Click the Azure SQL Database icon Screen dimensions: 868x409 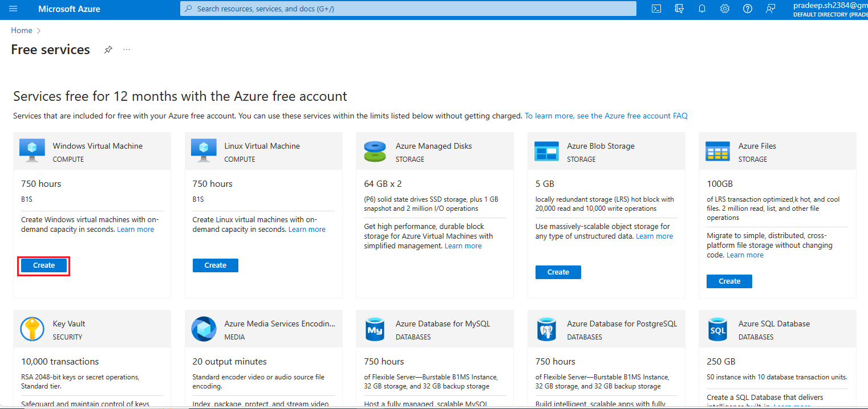click(717, 329)
